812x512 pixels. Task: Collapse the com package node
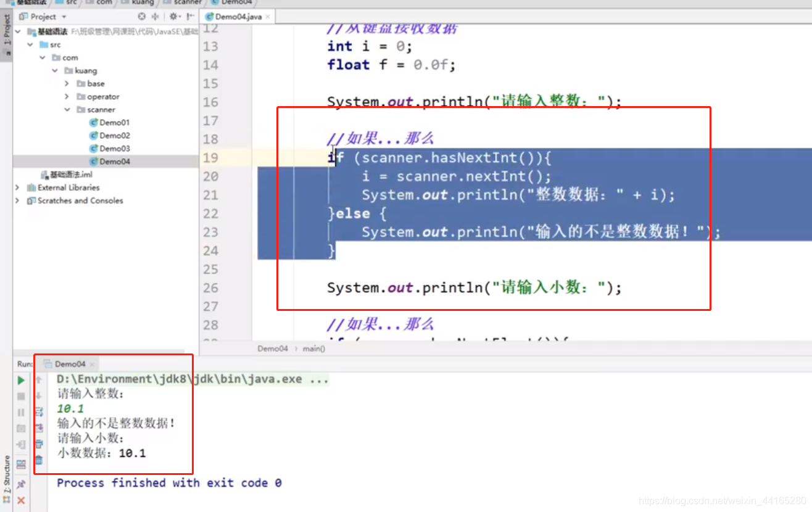coord(43,57)
